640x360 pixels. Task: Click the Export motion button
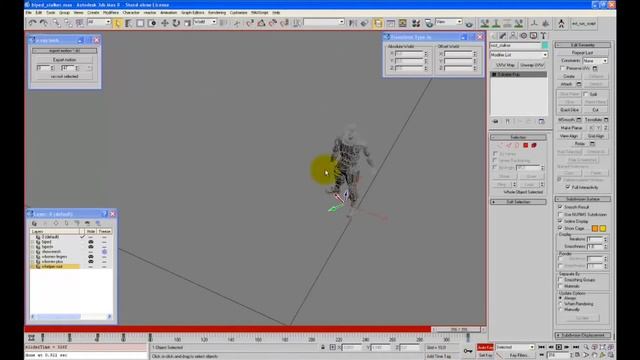pos(64,60)
